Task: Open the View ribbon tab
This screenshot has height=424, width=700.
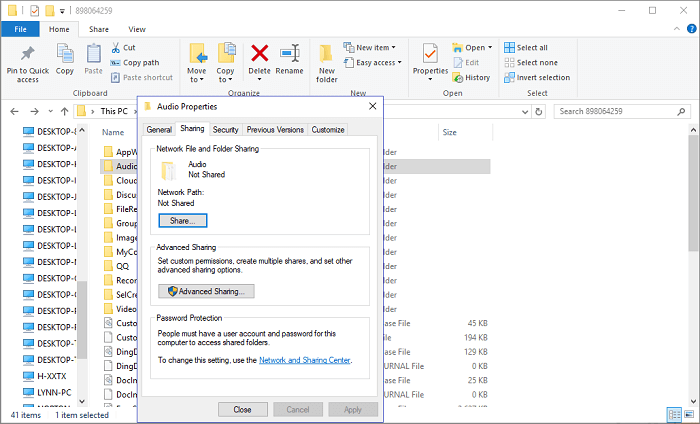Action: point(137,29)
